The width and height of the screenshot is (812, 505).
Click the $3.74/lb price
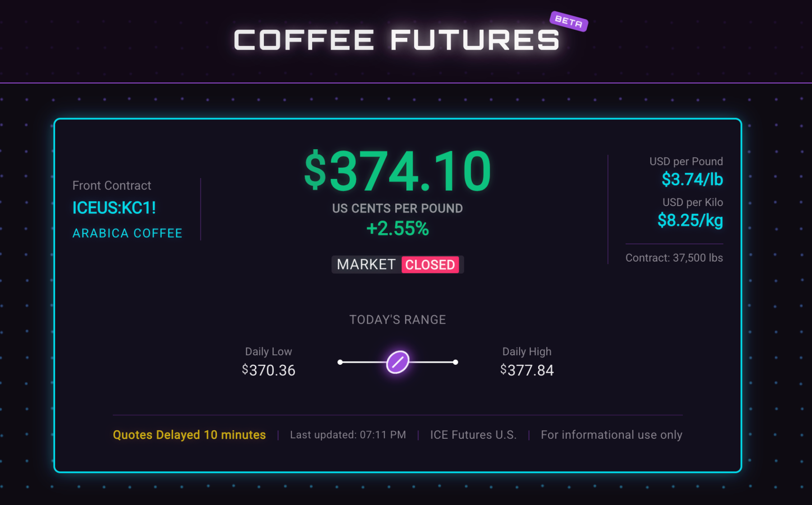click(692, 179)
